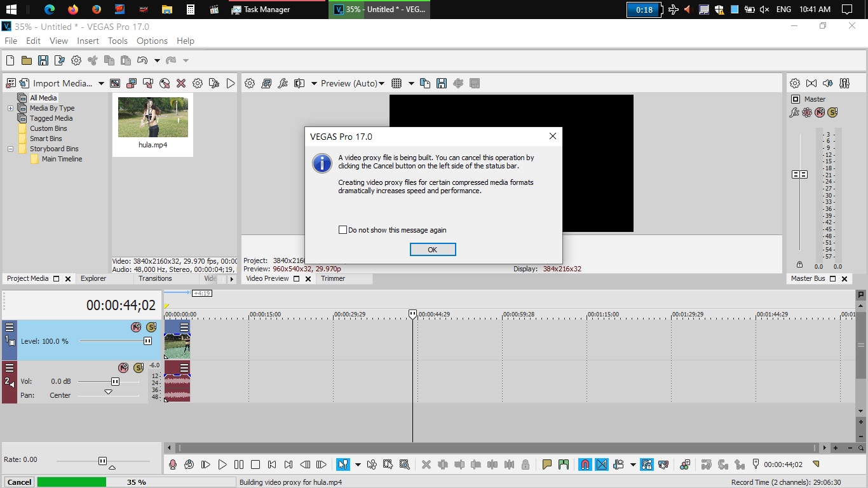
Task: Open Master FX icon under Master label
Action: pos(794,112)
